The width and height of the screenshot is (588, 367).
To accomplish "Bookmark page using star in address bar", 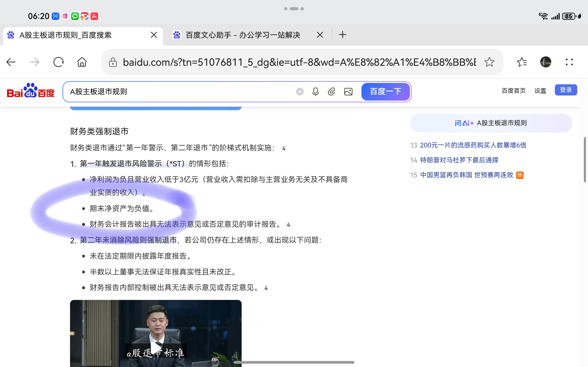I will 489,62.
